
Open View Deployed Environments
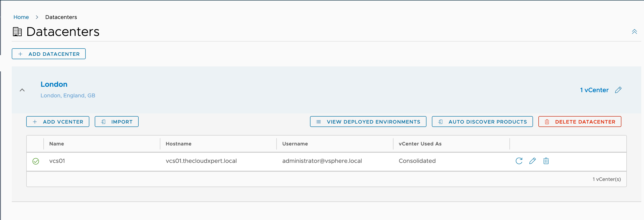coord(368,122)
